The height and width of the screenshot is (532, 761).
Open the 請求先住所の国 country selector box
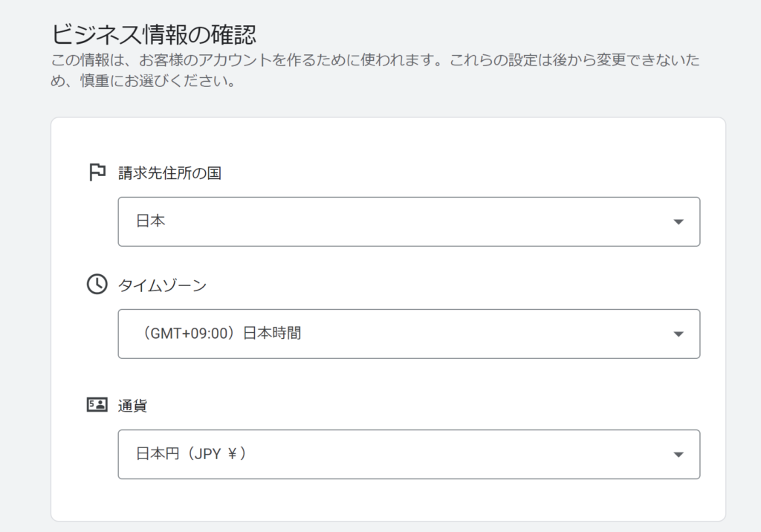(409, 222)
